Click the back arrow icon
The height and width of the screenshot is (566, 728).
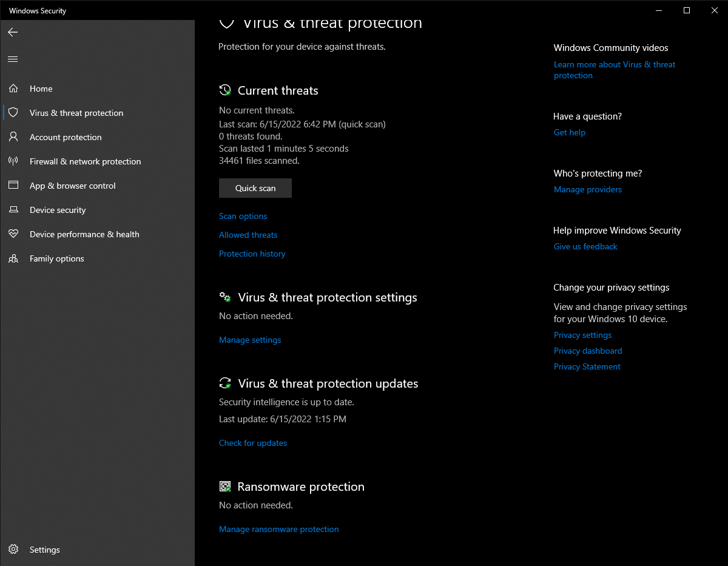pyautogui.click(x=13, y=32)
